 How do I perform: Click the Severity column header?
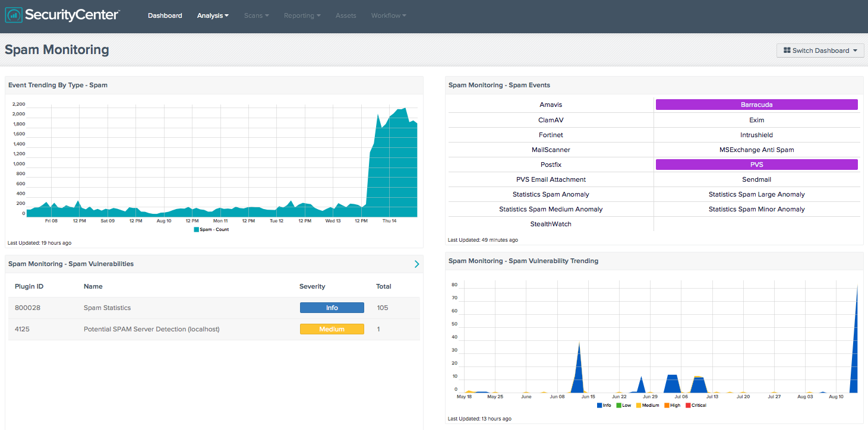click(x=313, y=286)
